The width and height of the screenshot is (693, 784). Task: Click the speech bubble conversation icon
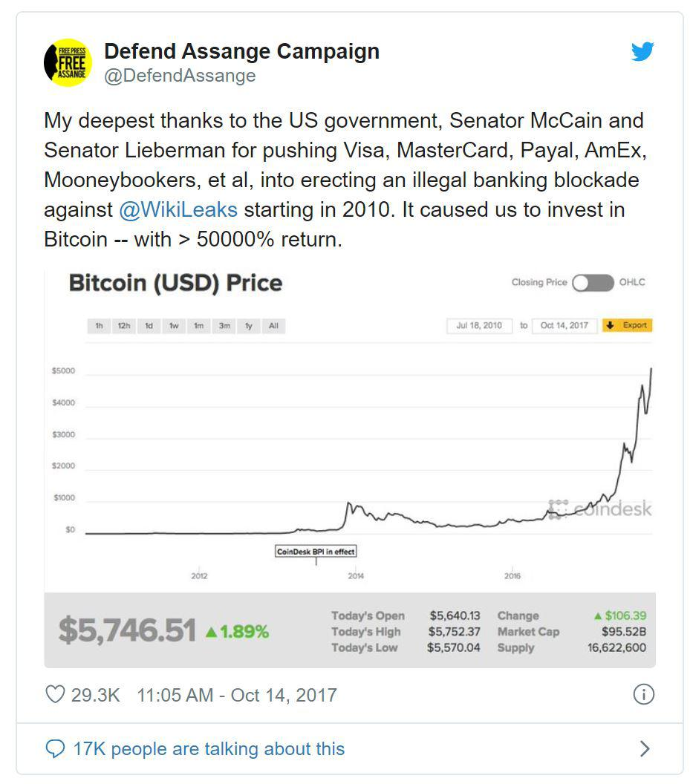tap(55, 749)
